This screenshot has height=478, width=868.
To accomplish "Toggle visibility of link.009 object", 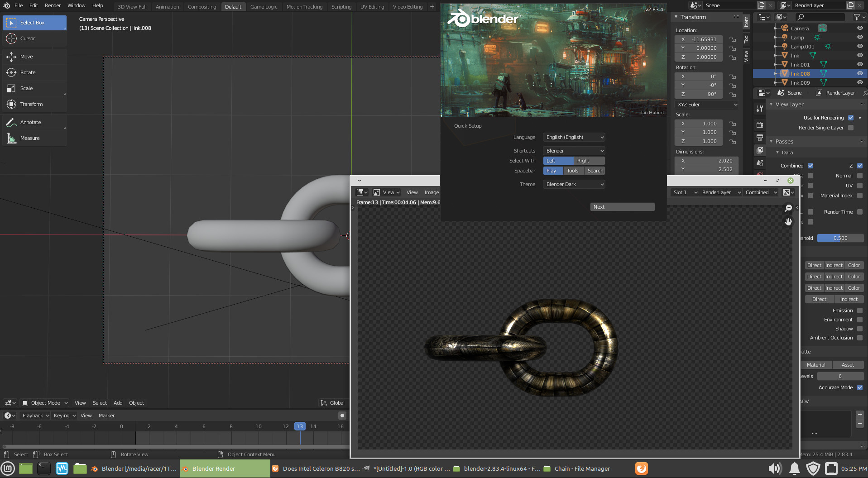I will point(859,82).
